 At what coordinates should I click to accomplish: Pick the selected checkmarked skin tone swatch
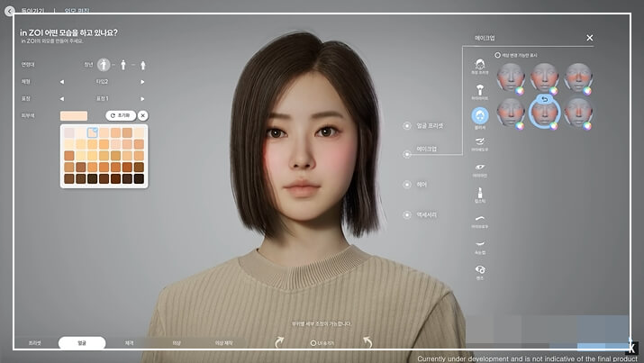click(x=93, y=132)
